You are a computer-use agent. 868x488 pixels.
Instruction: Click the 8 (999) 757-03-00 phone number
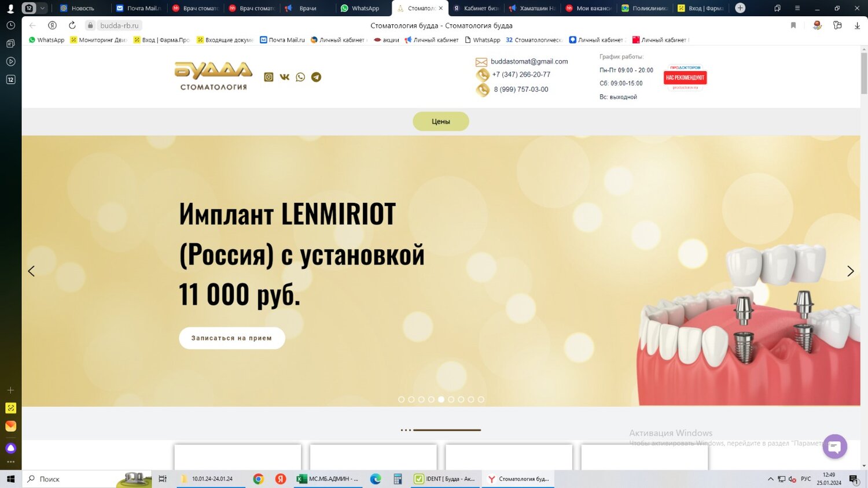click(x=521, y=90)
